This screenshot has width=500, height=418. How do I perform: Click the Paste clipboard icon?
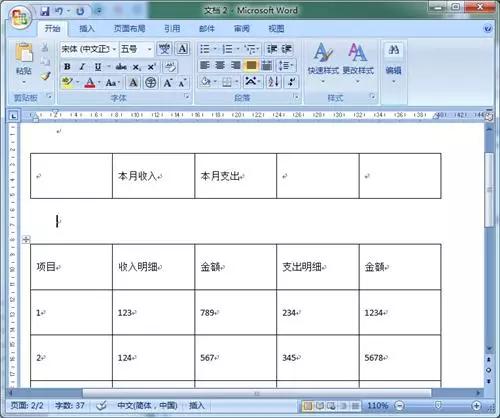point(24,52)
